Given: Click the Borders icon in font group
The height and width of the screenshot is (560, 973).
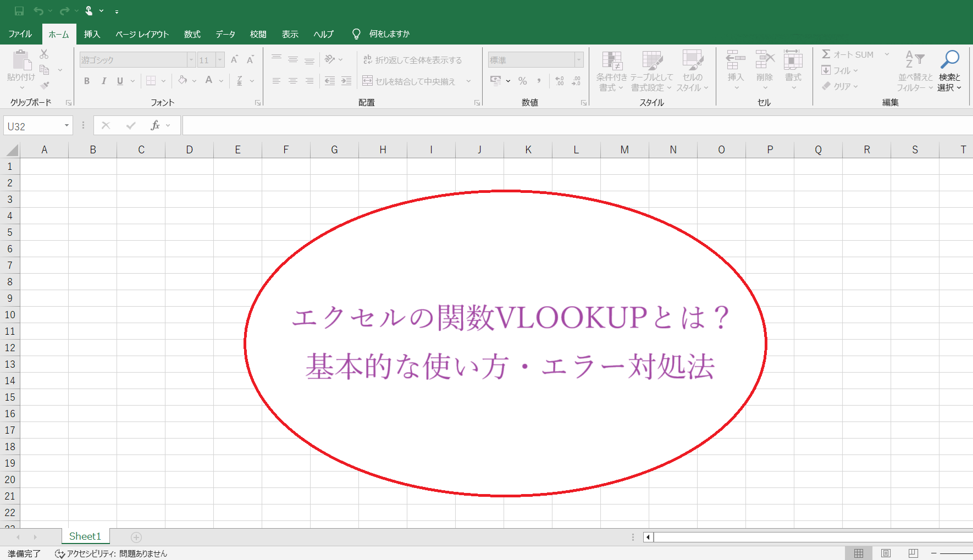Looking at the screenshot, I should [x=151, y=81].
